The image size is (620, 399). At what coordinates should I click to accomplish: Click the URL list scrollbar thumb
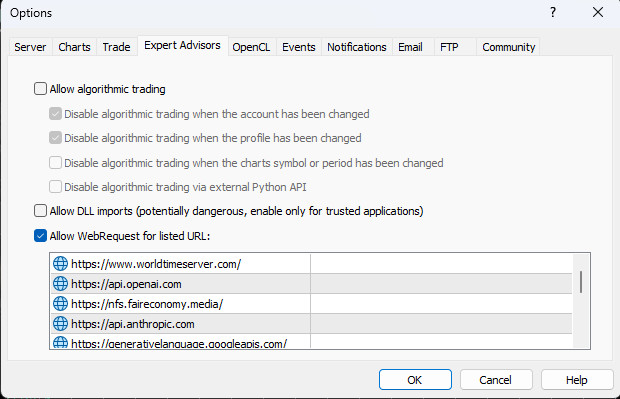pos(581,282)
